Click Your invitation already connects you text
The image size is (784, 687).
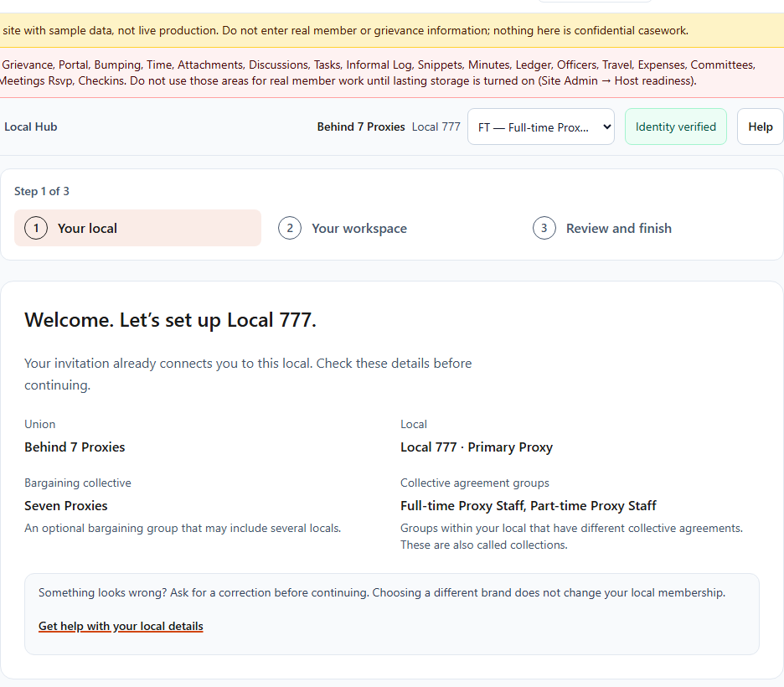248,374
